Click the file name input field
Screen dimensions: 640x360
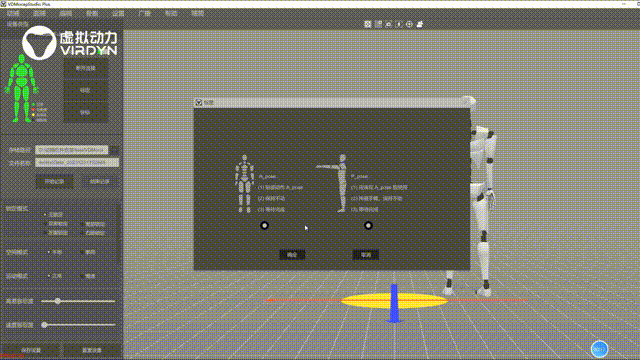(x=77, y=163)
